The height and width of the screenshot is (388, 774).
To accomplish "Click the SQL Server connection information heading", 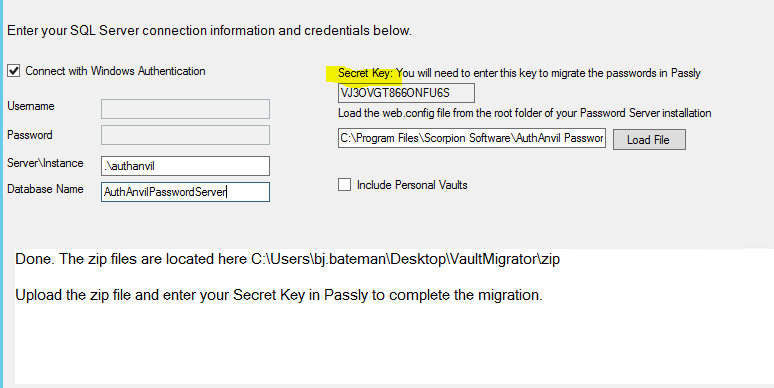I will point(209,31).
